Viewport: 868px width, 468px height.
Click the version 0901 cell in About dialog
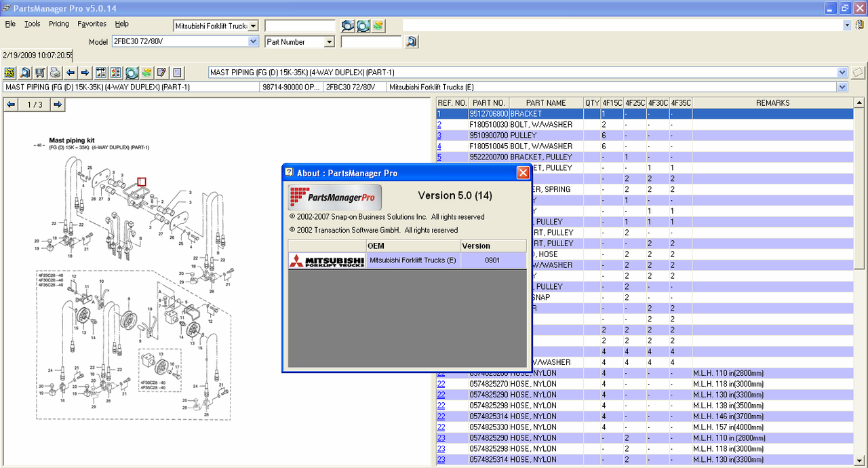pos(494,260)
